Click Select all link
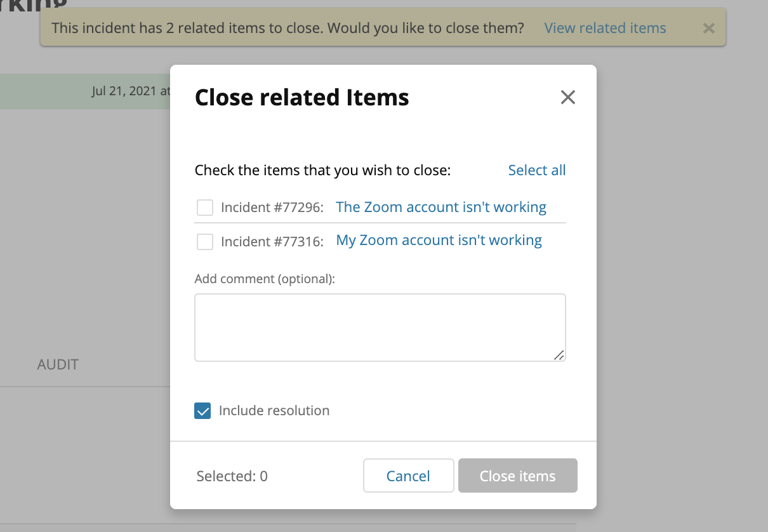Screen dimensions: 768x532 click(x=536, y=170)
